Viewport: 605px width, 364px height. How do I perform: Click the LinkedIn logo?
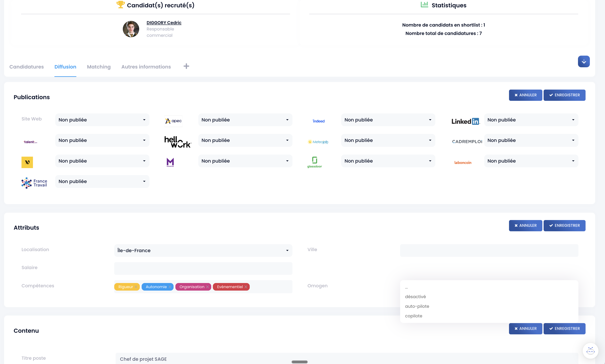pyautogui.click(x=466, y=121)
